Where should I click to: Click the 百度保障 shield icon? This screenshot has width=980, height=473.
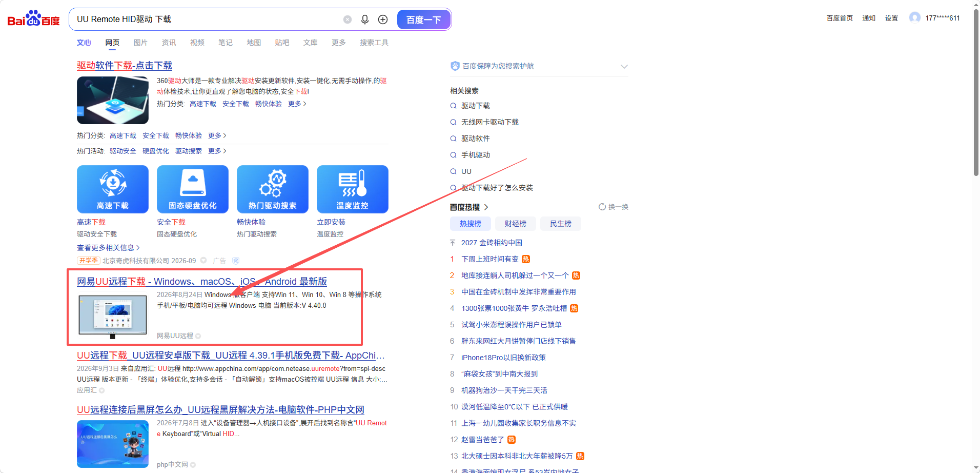pyautogui.click(x=455, y=66)
